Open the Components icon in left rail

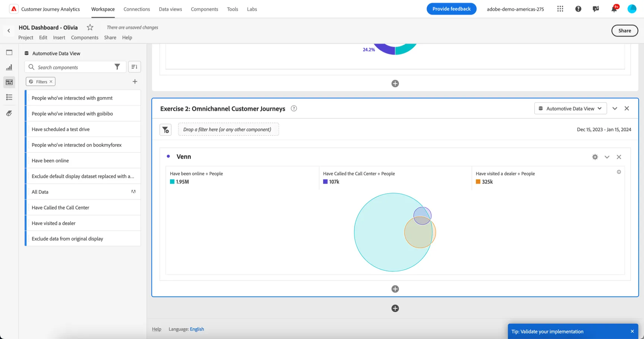(9, 82)
